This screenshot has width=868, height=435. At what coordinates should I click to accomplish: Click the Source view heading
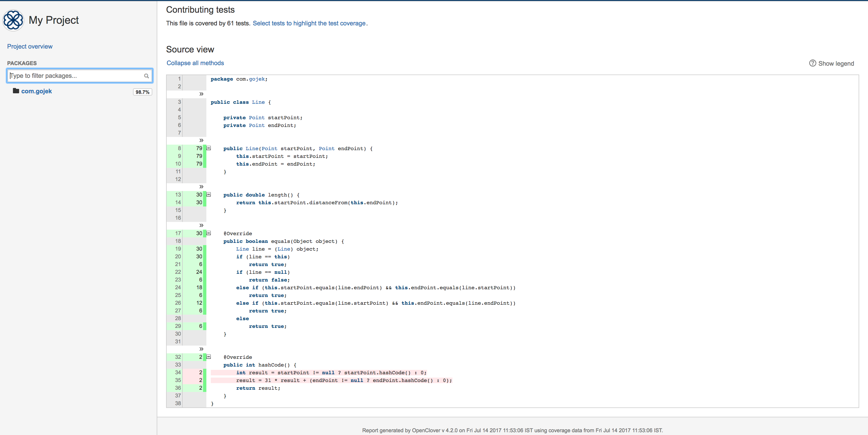pyautogui.click(x=190, y=50)
